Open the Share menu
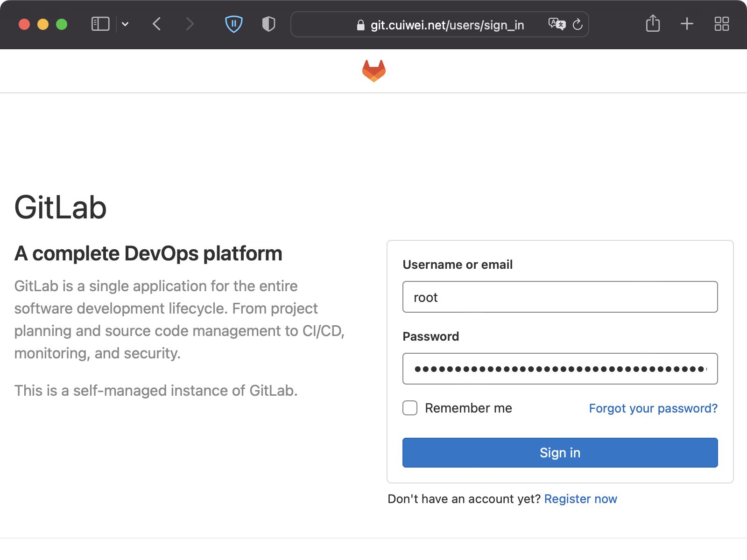 point(653,23)
